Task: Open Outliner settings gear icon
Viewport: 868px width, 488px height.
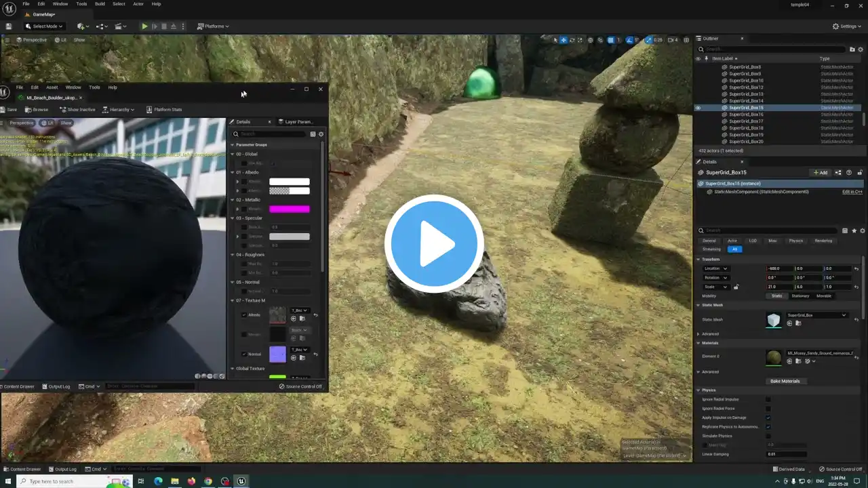Action: coord(861,49)
